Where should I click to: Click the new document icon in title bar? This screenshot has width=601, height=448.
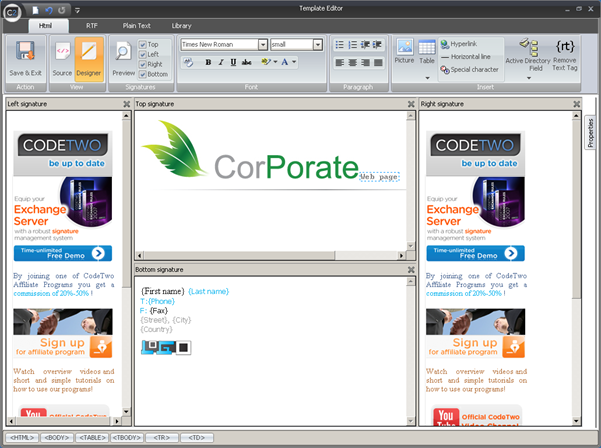(35, 10)
